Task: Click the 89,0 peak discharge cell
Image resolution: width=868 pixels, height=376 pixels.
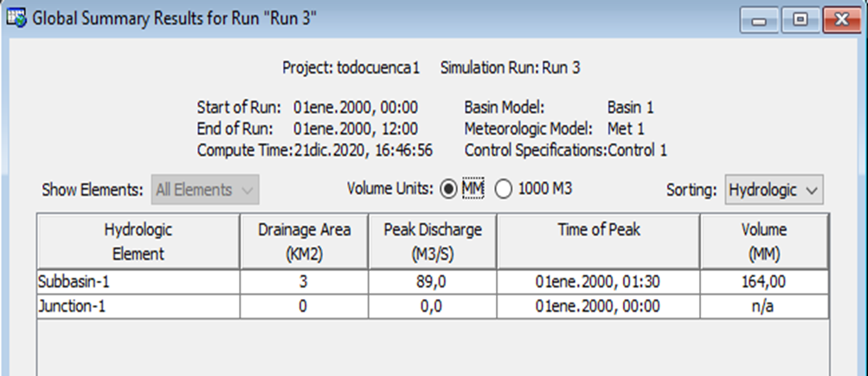Action: pos(433,282)
